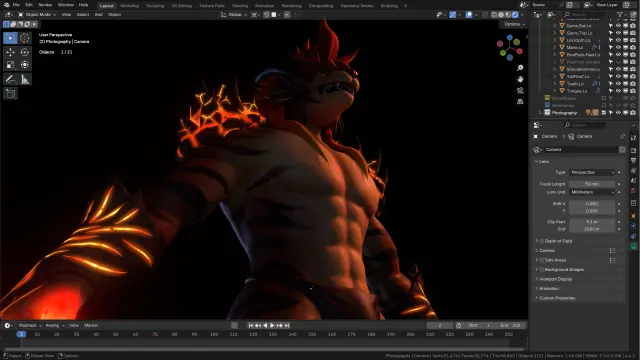Select the Cursor tool

pos(24,38)
